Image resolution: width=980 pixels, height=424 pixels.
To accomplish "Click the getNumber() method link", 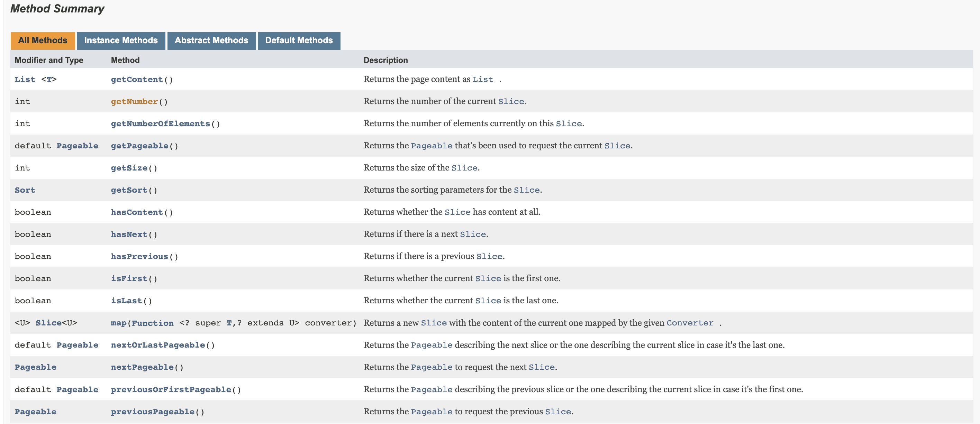I will (134, 102).
